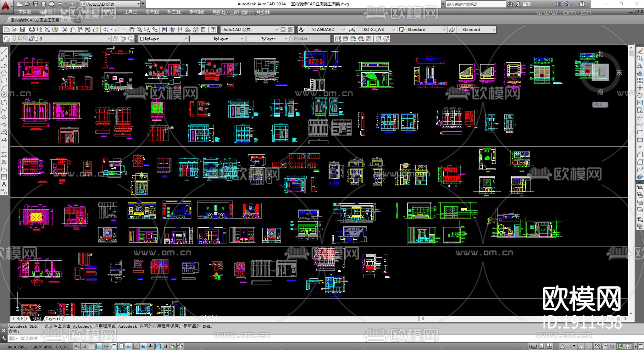Toggle the layer on/off lightbulb icon
The height and width of the screenshot is (350, 644).
(x=14, y=39)
